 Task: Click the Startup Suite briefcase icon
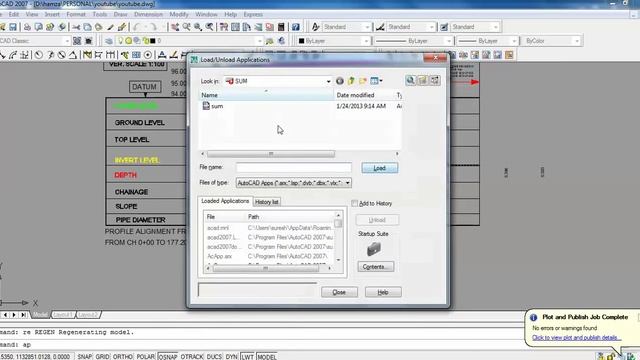[373, 249]
